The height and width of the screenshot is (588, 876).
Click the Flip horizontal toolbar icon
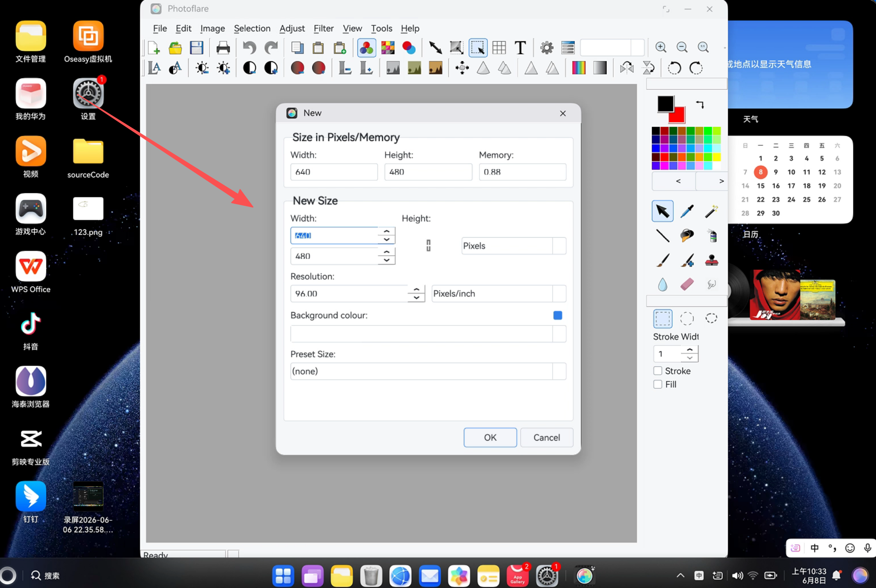627,68
